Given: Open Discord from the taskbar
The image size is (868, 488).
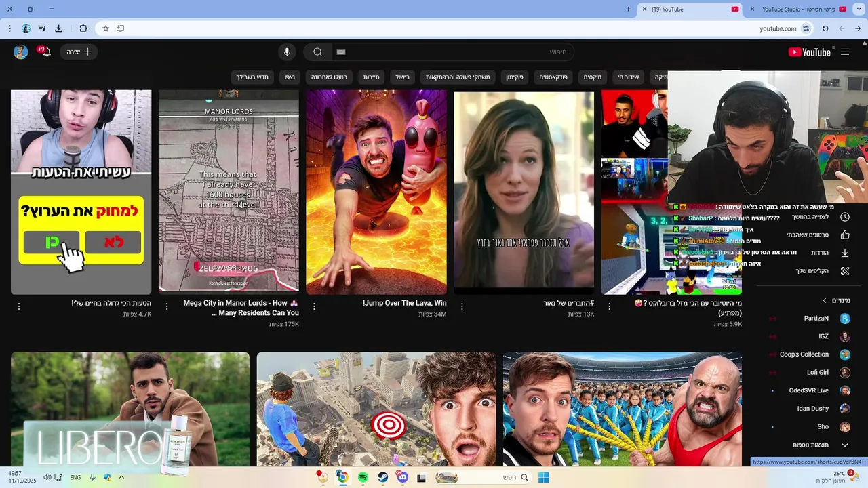Looking at the screenshot, I should [x=402, y=477].
